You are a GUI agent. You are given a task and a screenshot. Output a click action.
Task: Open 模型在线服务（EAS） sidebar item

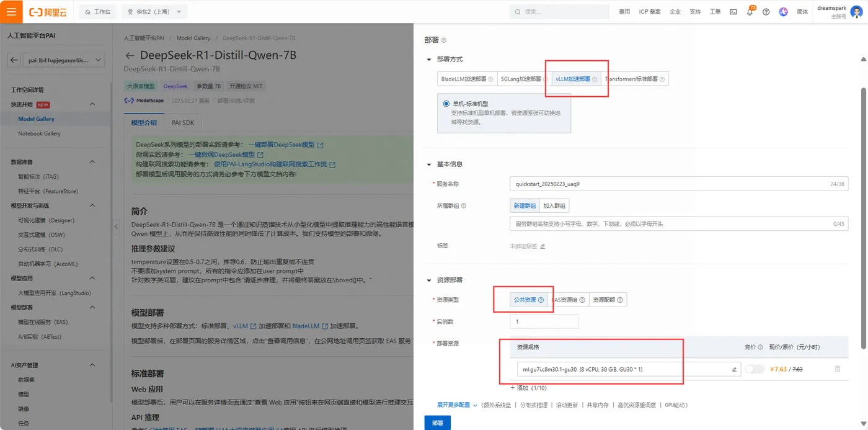[43, 322]
